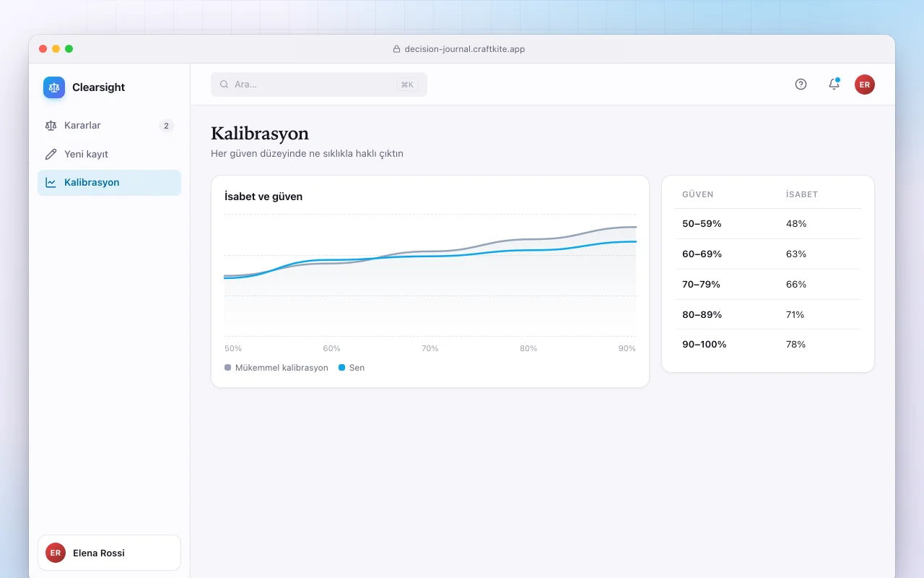924x578 pixels.
Task: Toggle Mükemmel kalibrasyon legend series
Action: click(x=276, y=368)
